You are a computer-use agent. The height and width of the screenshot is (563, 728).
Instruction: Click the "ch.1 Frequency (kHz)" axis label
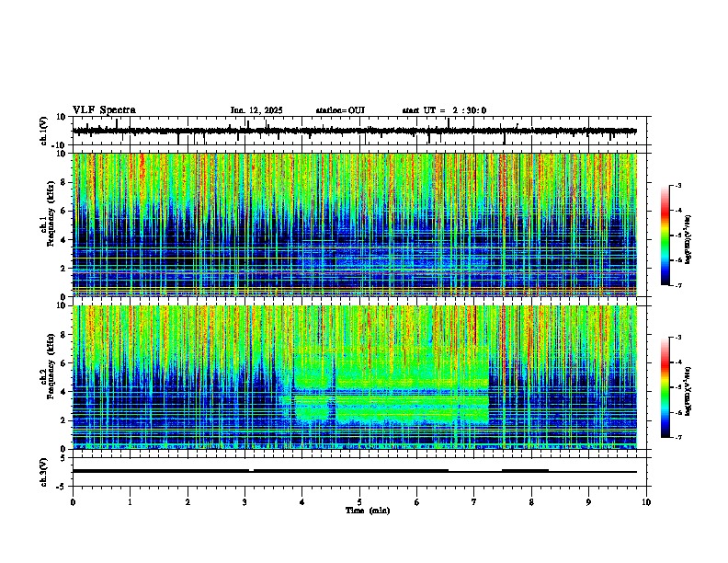click(47, 214)
